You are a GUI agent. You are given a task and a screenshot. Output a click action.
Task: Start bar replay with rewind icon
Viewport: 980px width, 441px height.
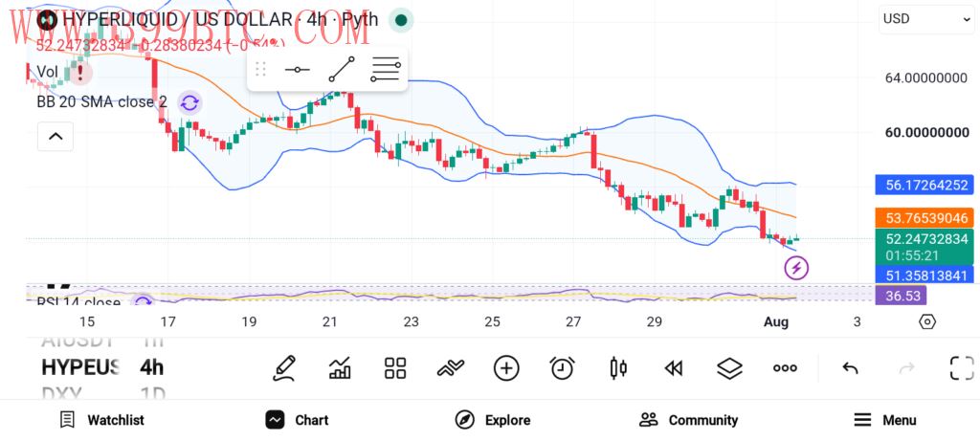[x=673, y=368]
